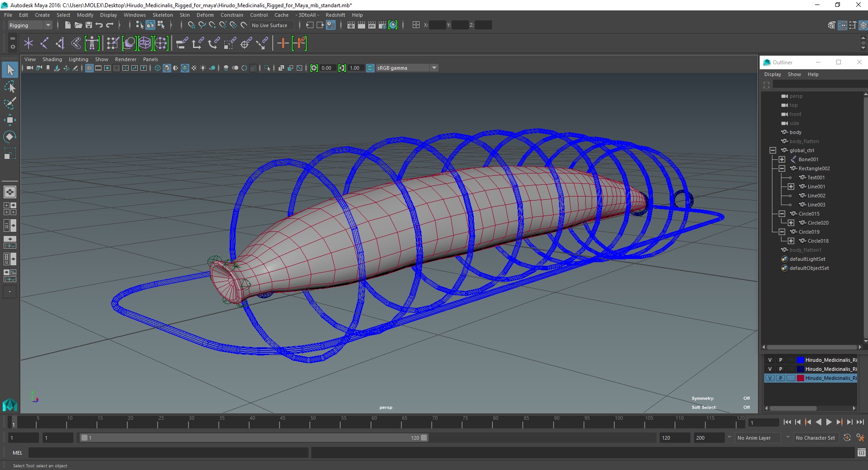Expand the Line001 node in Outliner
This screenshot has width=868, height=470.
click(x=791, y=187)
